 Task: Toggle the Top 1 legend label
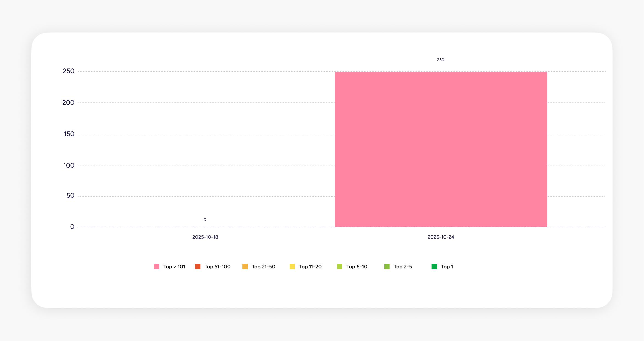(447, 267)
